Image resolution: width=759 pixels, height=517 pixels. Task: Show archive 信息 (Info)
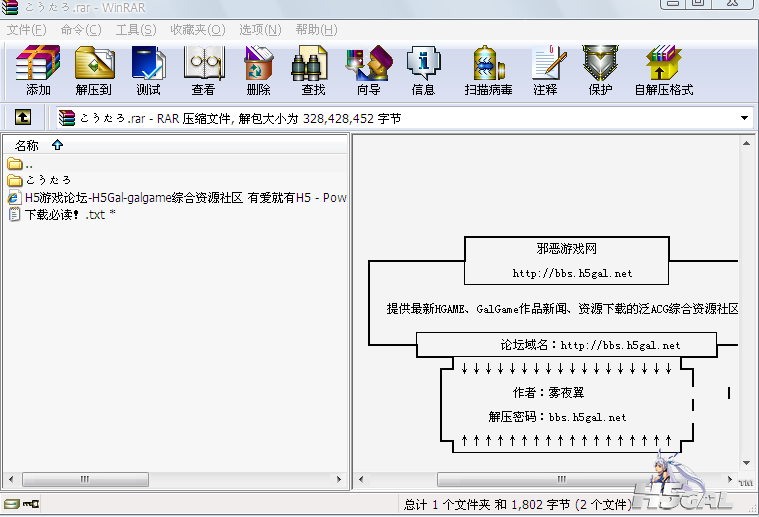tap(424, 70)
